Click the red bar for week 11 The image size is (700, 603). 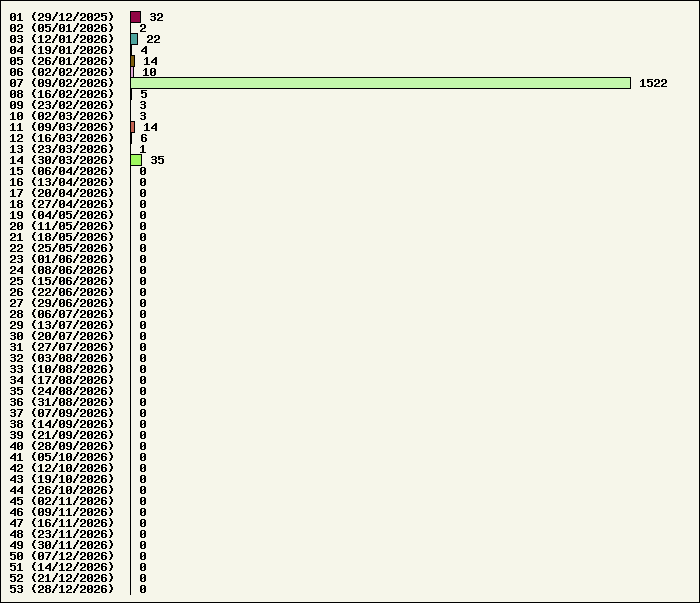(x=133, y=127)
